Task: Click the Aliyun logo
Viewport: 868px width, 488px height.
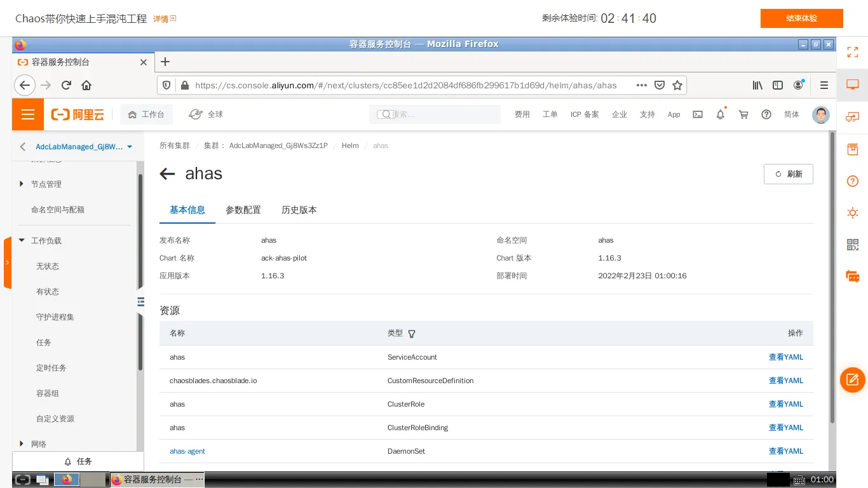Action: [x=78, y=114]
